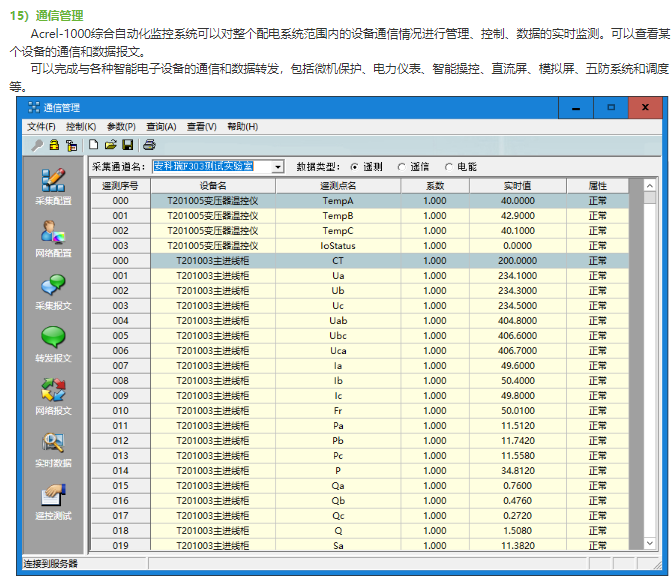View 实时数据 via sidebar icon
Screen dimensions: 672x579
(53, 449)
